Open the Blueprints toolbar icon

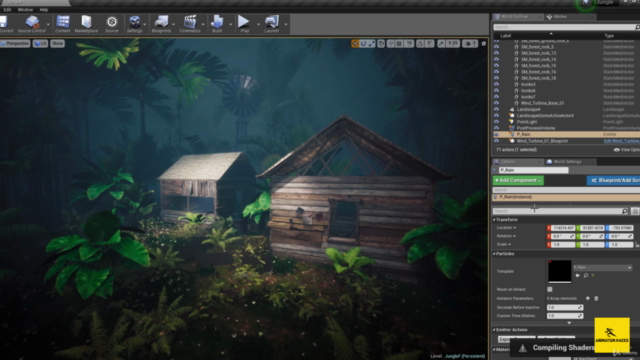pos(161,24)
